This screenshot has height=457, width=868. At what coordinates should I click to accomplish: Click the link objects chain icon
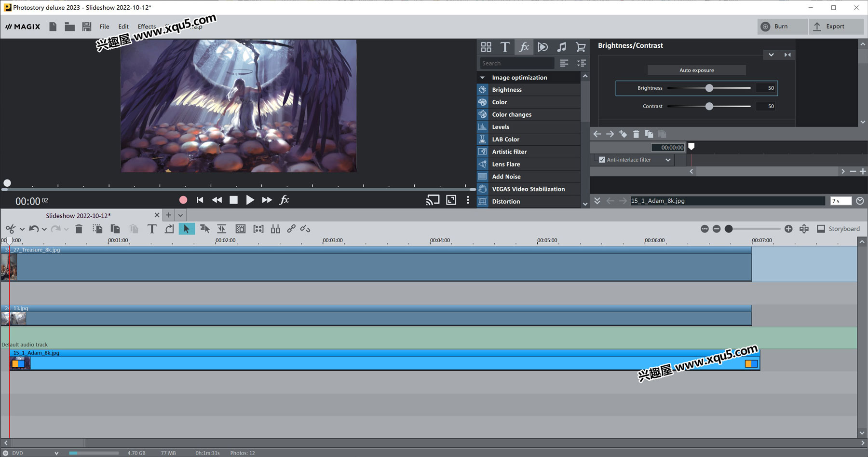pos(291,229)
